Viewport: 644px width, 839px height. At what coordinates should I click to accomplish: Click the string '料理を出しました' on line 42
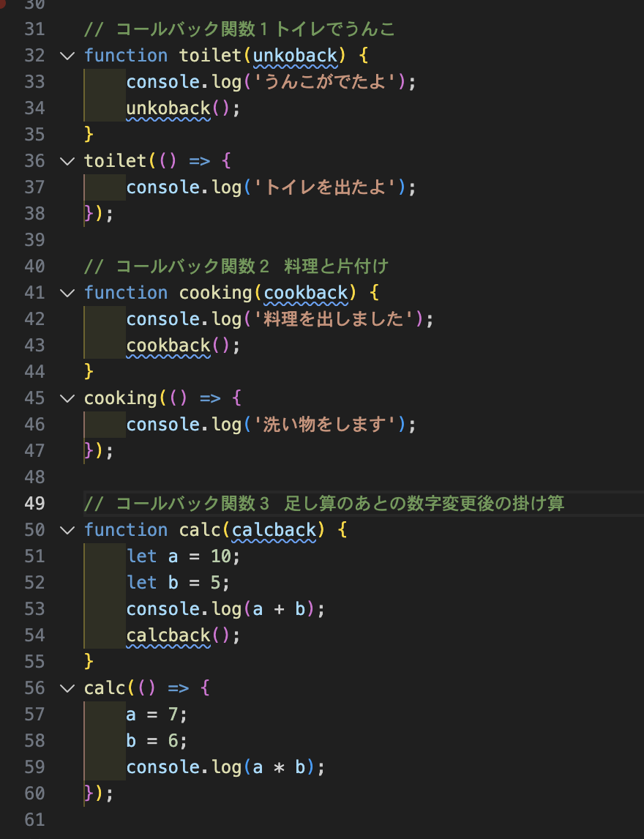pyautogui.click(x=334, y=319)
